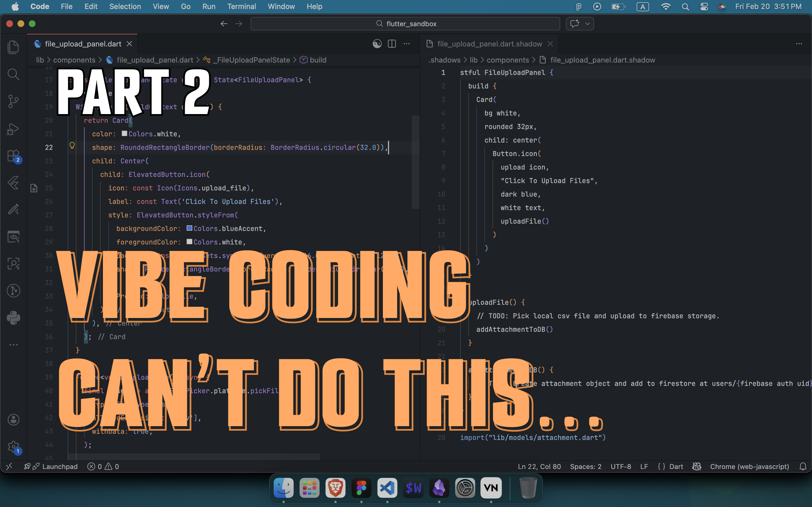The height and width of the screenshot is (507, 812).
Task: Click the errors and warnings status item
Action: point(103,466)
